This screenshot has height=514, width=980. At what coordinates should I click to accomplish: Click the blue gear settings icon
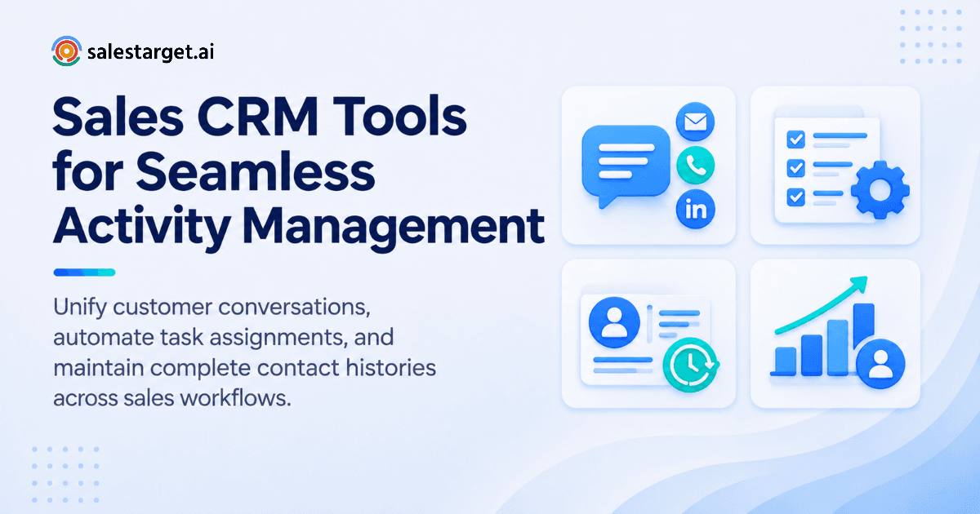(x=880, y=190)
